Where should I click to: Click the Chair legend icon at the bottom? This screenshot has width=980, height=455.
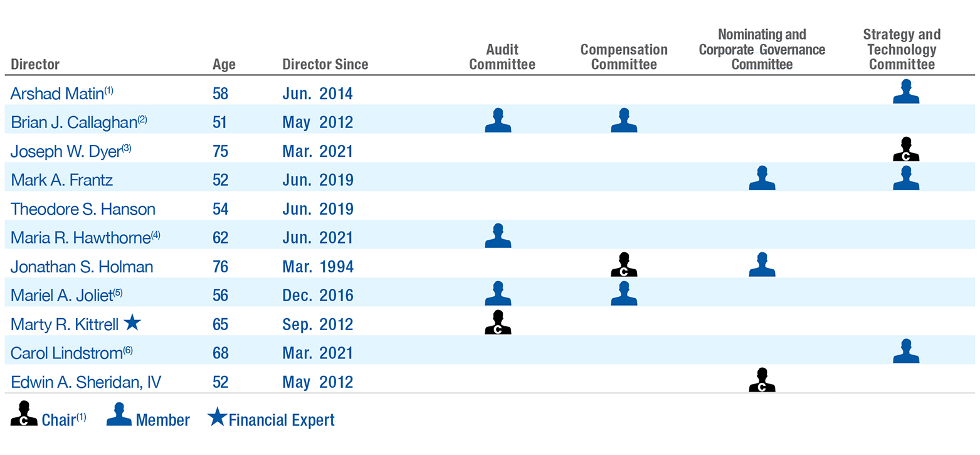pyautogui.click(x=24, y=415)
